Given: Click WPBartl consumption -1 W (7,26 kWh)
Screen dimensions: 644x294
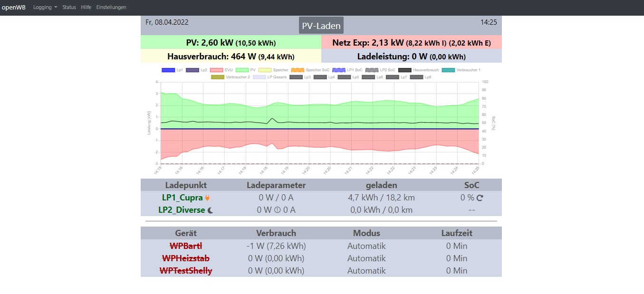Looking at the screenshot, I should click(276, 246).
